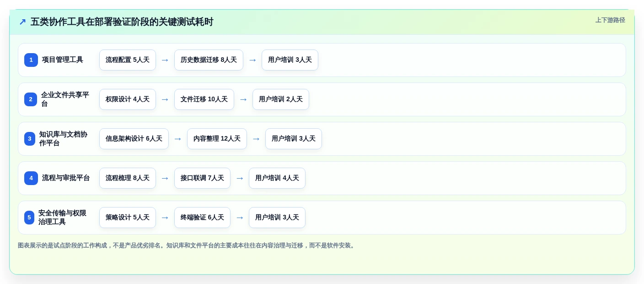Select the 历史数据迁移 8人天 step
The height and width of the screenshot is (284, 644).
[x=209, y=60]
